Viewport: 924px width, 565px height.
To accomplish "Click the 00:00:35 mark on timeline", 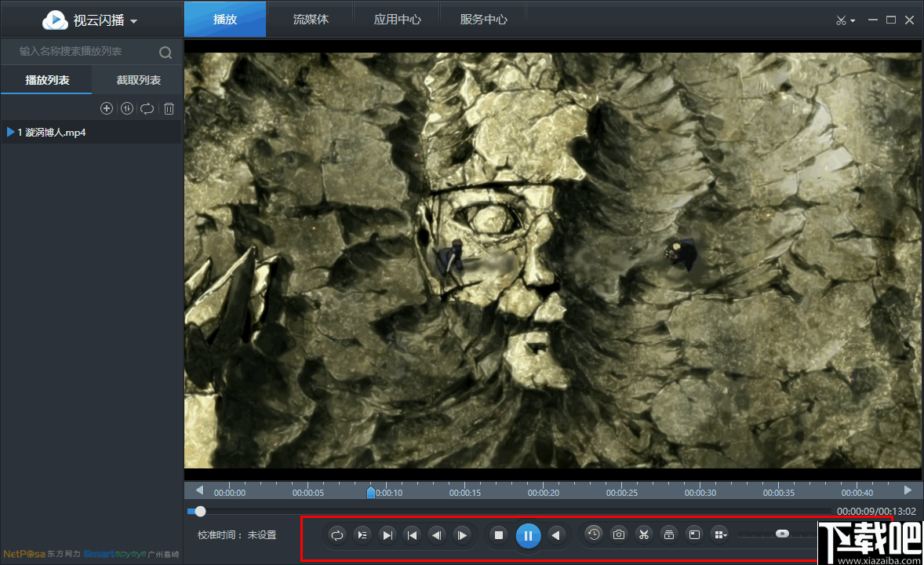I will pos(778,493).
